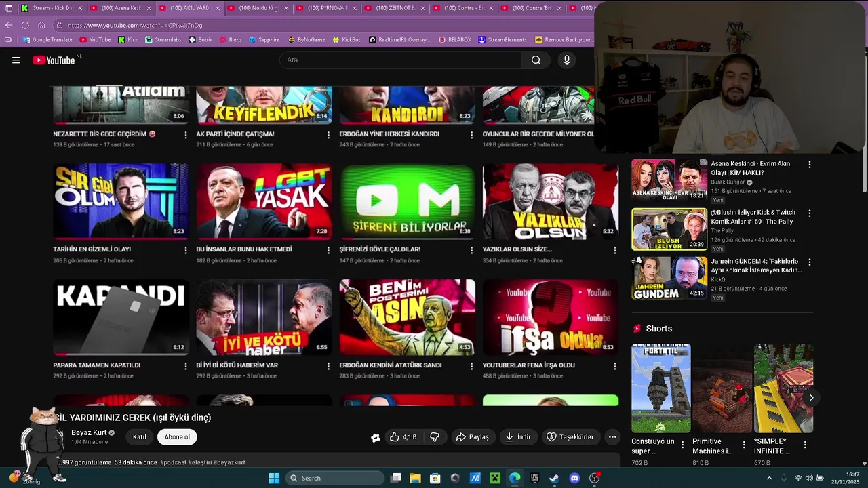The height and width of the screenshot is (488, 868).
Task: Open Steam from the taskbar
Action: point(554,479)
